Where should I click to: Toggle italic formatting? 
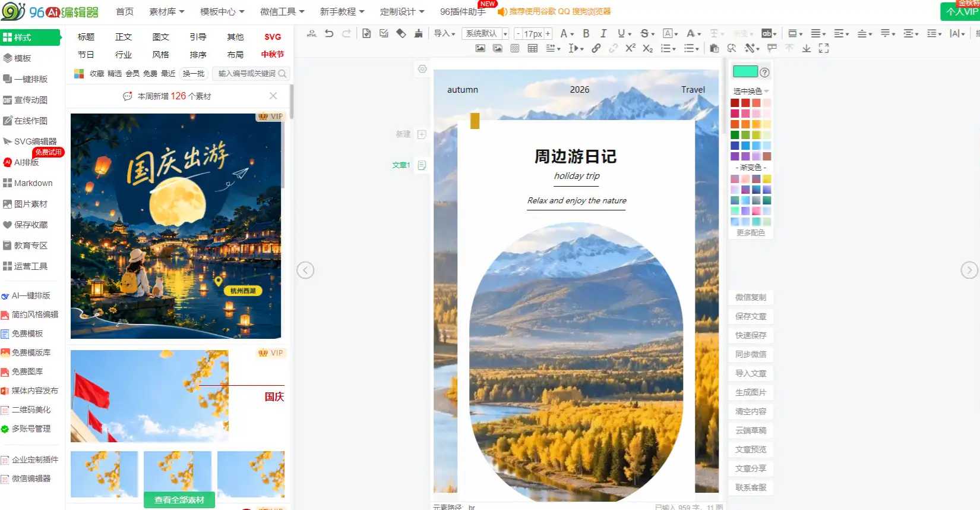point(603,33)
